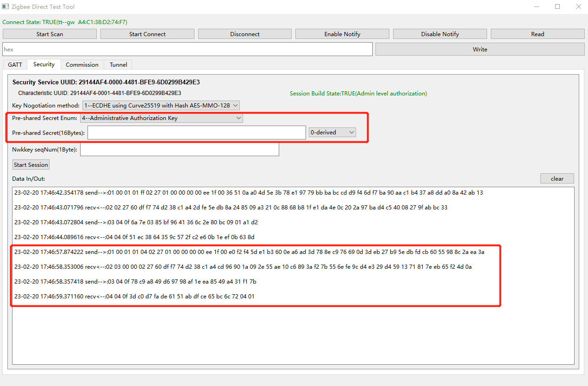The height and width of the screenshot is (386, 588).
Task: Switch to the GATT tab
Action: pos(15,64)
